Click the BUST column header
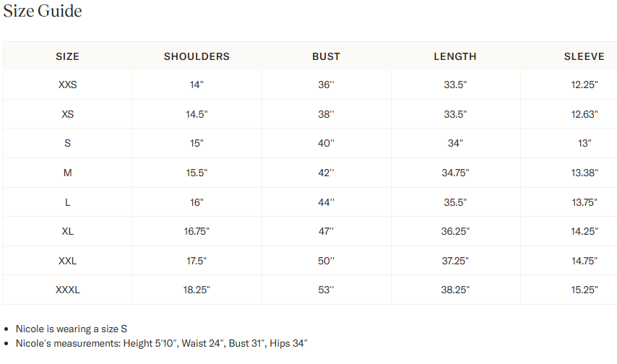This screenshot has width=617, height=364. coord(326,56)
